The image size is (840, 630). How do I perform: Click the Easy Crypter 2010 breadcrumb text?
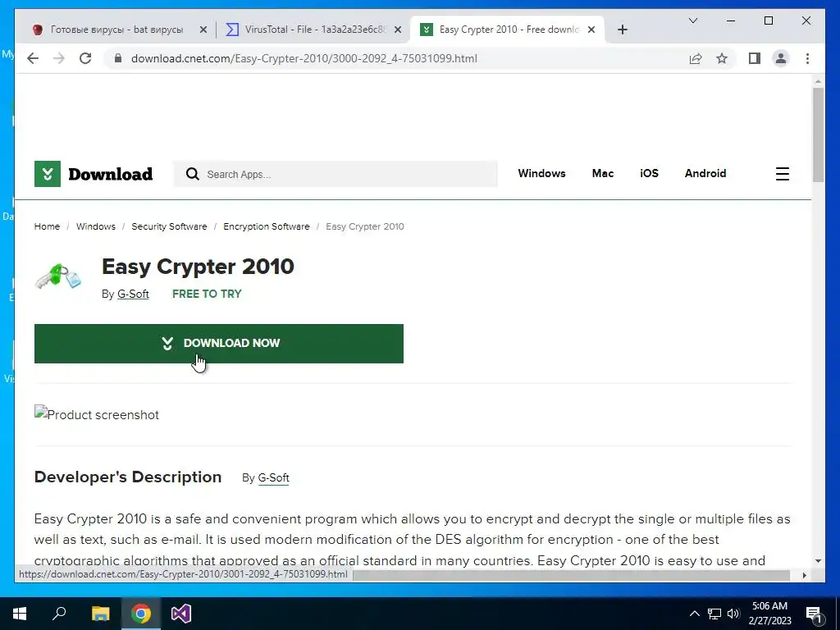[x=365, y=226]
